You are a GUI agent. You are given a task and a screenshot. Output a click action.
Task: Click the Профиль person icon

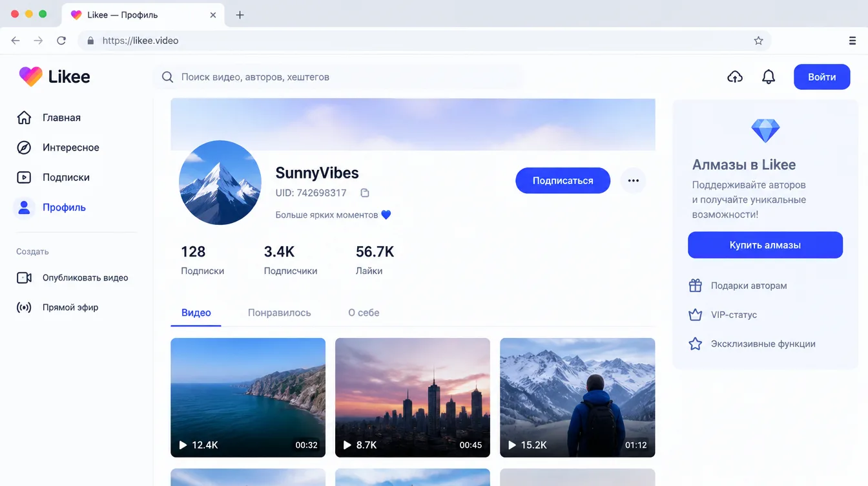(x=24, y=207)
